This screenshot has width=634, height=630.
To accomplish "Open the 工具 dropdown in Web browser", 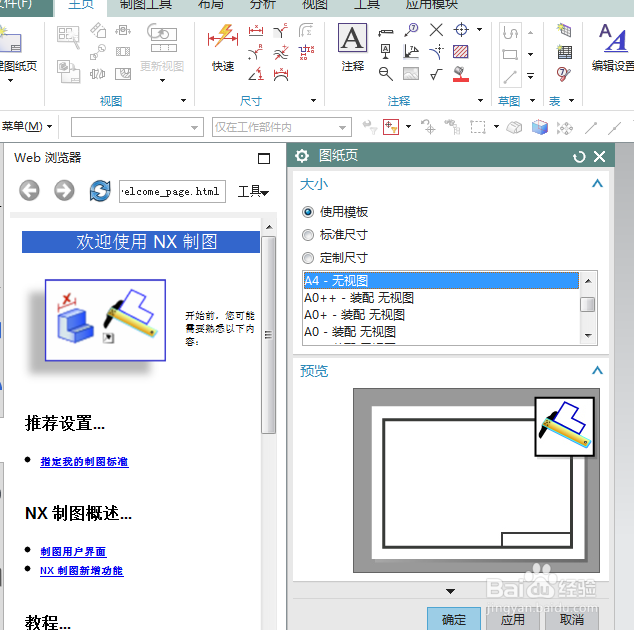I will 253,191.
